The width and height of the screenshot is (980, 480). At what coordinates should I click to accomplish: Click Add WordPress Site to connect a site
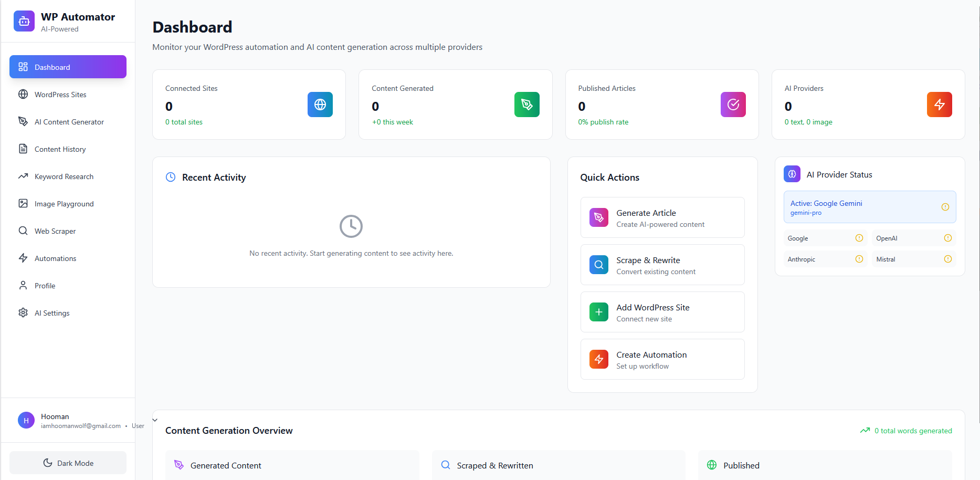[662, 312]
